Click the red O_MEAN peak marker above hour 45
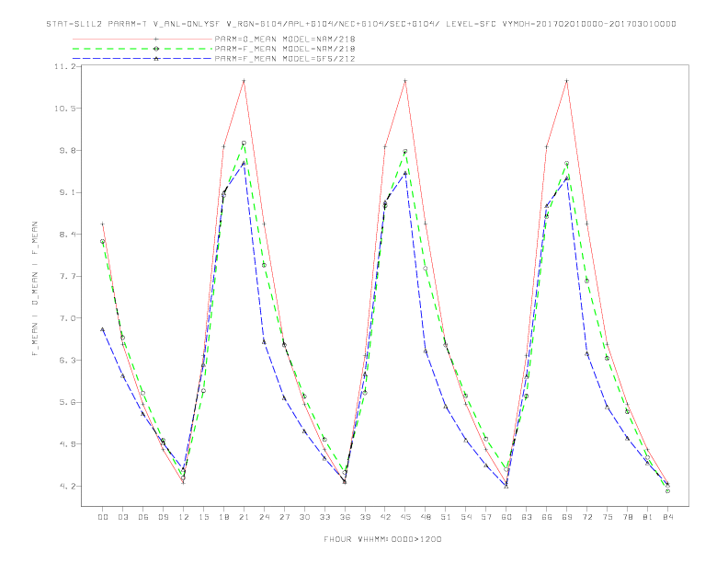This screenshot has width=728, height=563. [405, 81]
